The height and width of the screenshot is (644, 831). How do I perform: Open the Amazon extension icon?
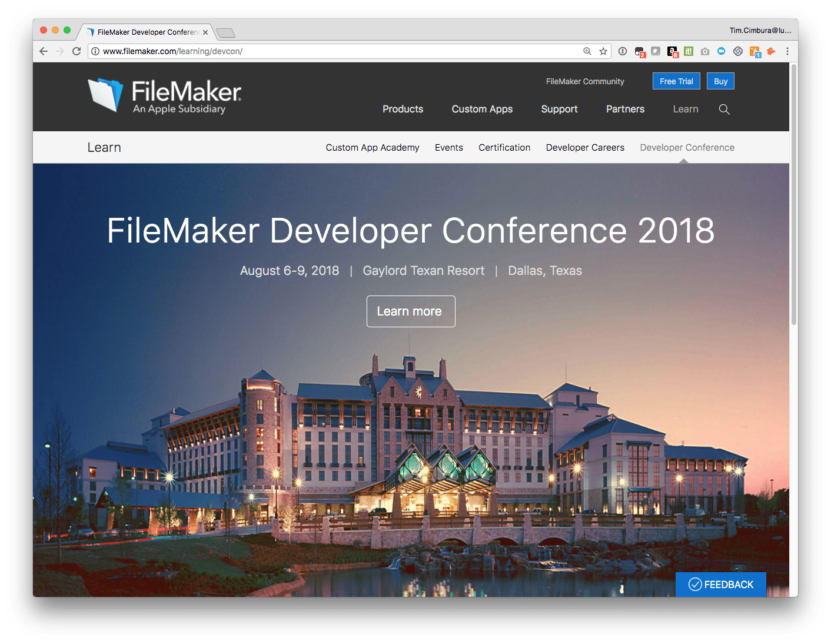[x=673, y=52]
